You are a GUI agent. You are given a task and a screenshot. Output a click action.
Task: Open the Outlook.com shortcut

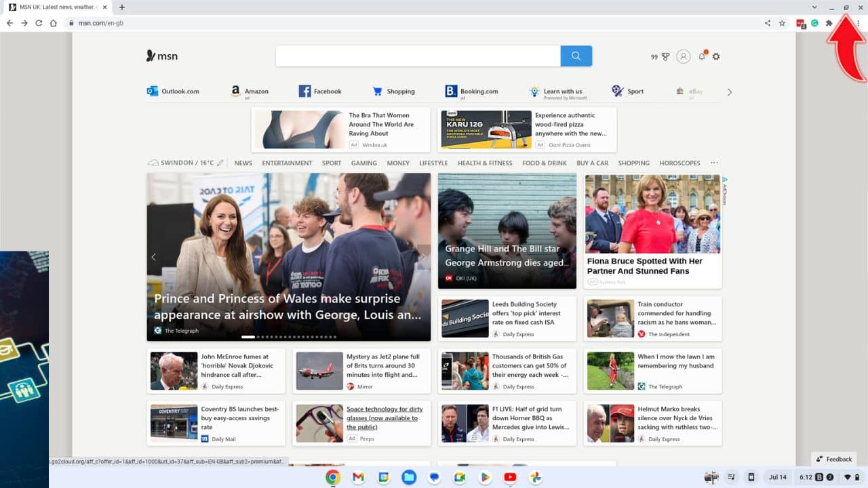(173, 91)
